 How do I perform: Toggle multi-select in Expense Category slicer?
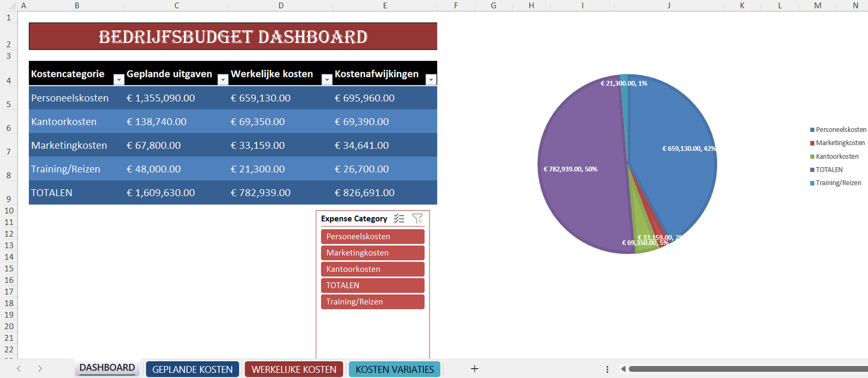399,218
